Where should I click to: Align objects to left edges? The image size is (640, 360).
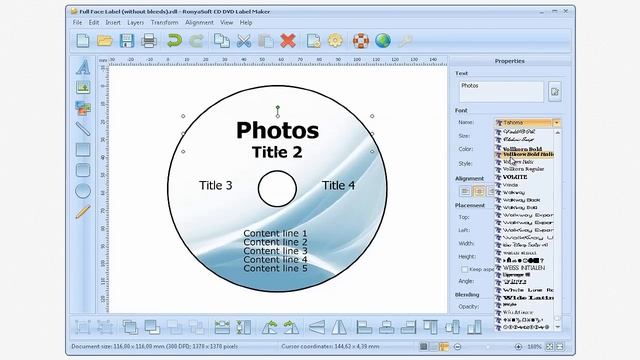click(364, 327)
